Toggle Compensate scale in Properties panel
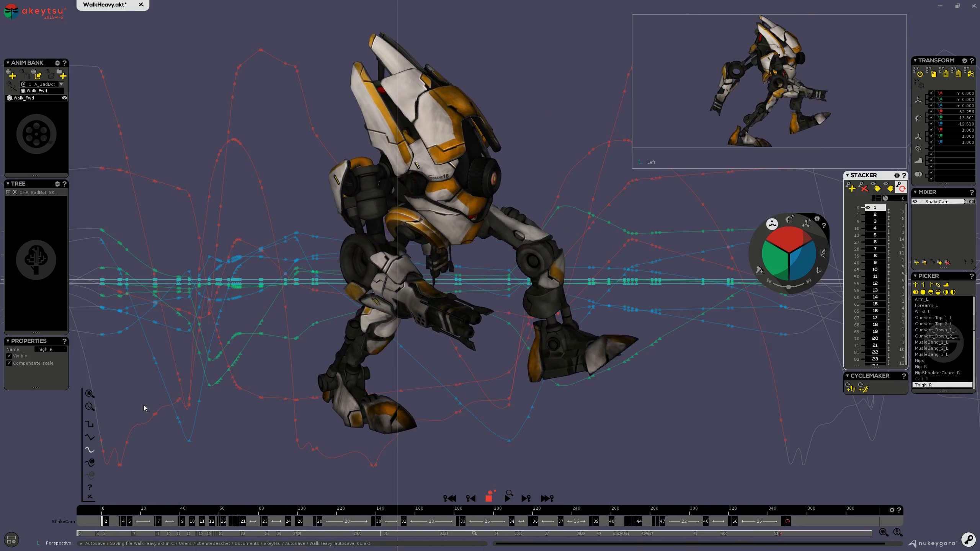 (9, 363)
